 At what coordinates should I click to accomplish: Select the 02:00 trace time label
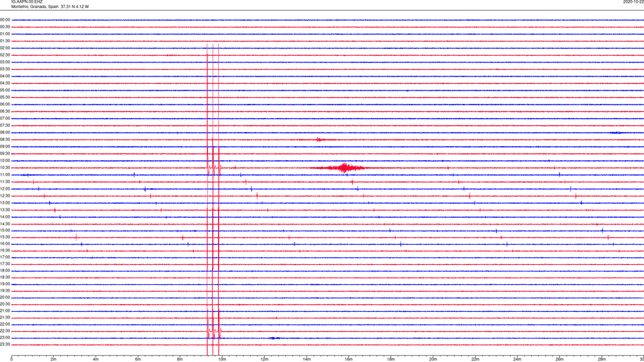(x=5, y=48)
